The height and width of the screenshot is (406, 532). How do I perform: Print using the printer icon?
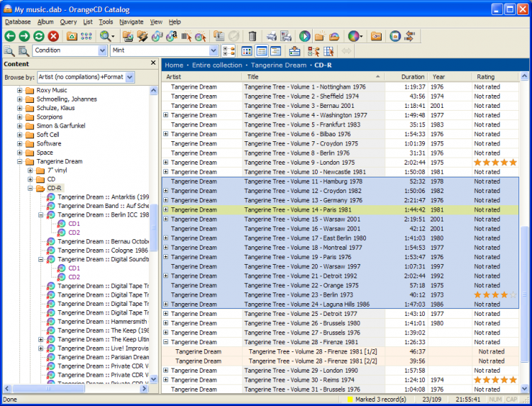point(272,36)
